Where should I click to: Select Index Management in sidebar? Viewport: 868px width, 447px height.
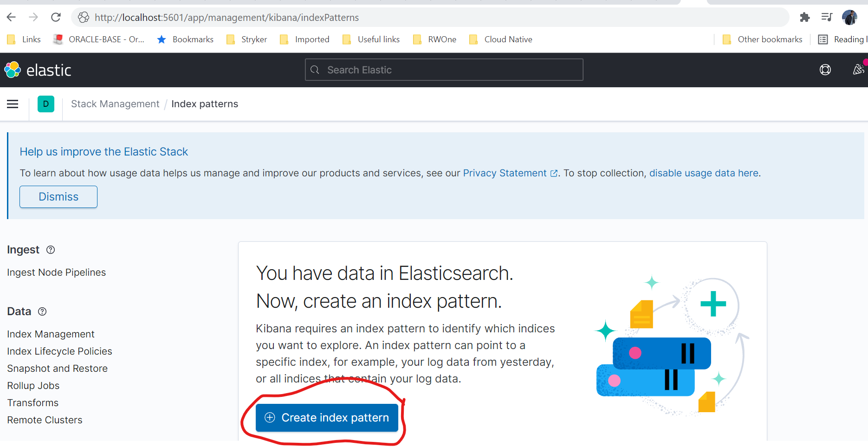(x=51, y=334)
